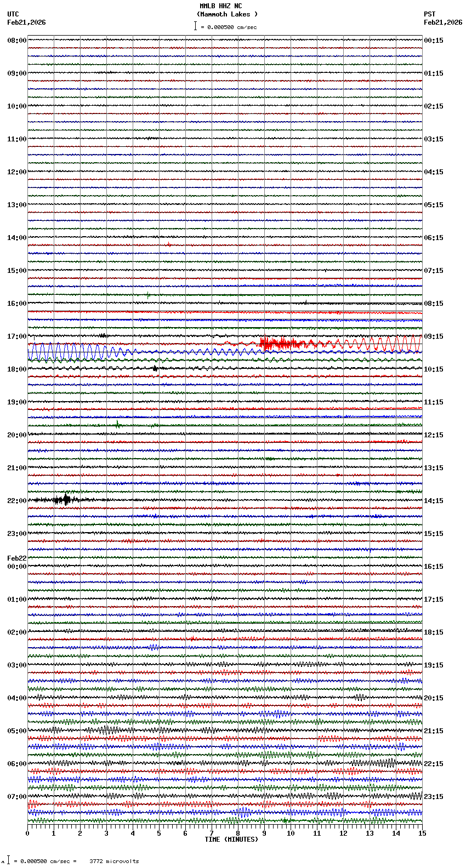Click the 22:15 PST time label

pyautogui.click(x=434, y=764)
